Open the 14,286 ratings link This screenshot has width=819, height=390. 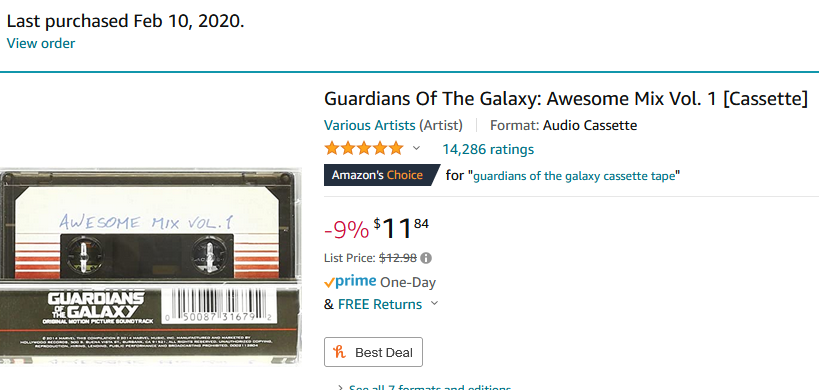tap(488, 150)
